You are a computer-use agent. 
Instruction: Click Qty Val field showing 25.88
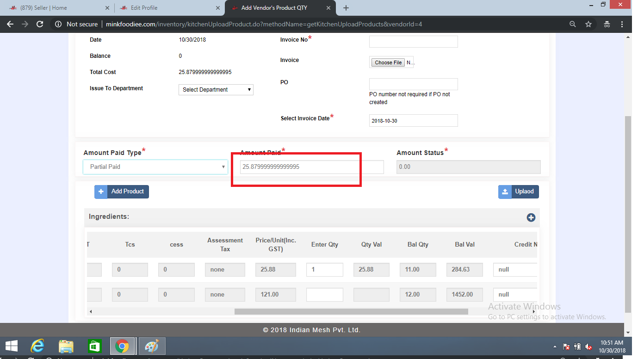tap(372, 270)
